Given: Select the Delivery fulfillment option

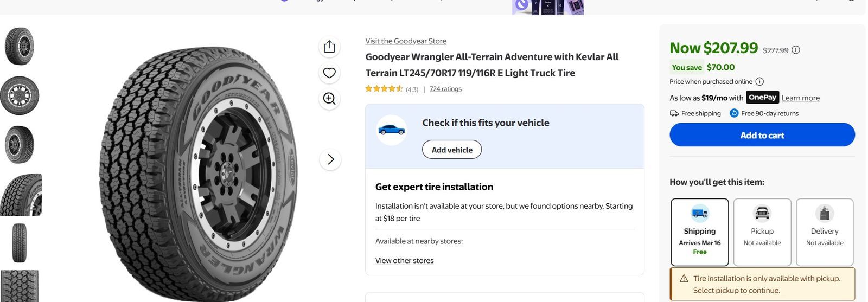Looking at the screenshot, I should [x=825, y=232].
